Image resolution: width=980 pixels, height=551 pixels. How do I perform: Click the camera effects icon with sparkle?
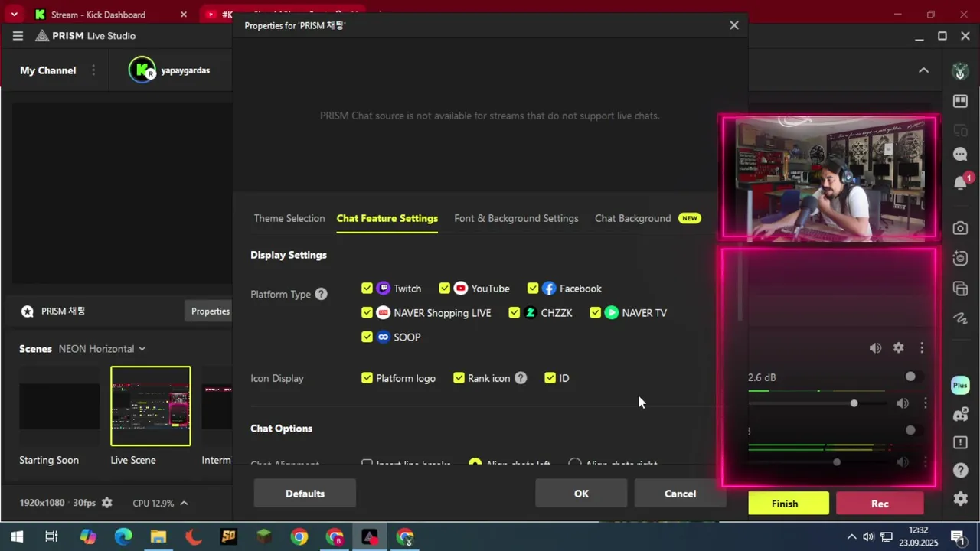point(960,258)
